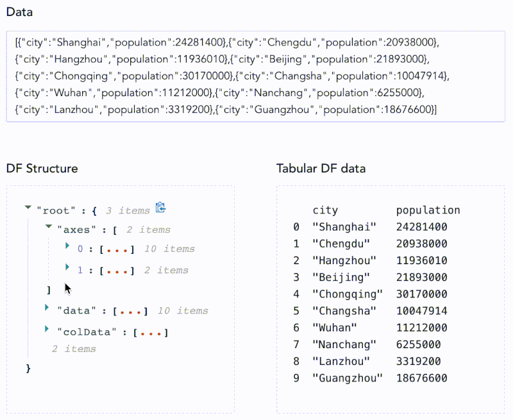
Task: Click the "Shanghai" cell in the table
Action: [x=344, y=227]
